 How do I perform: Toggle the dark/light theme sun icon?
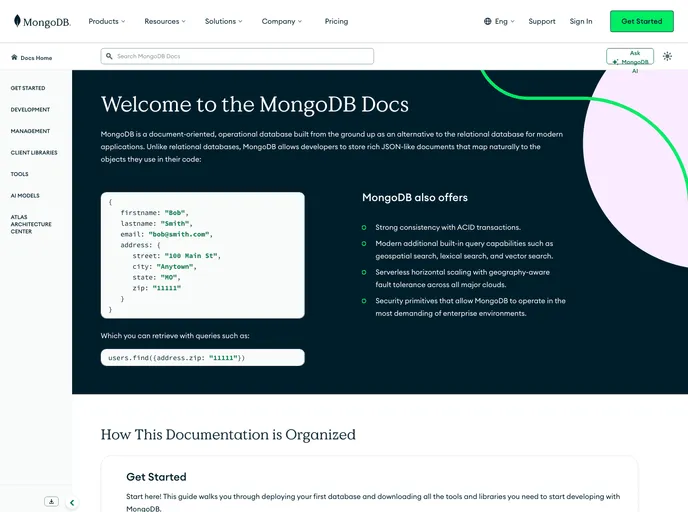tap(667, 56)
